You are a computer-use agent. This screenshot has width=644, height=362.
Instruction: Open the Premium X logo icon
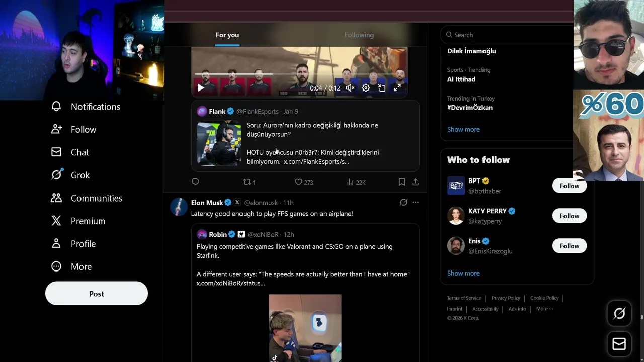click(x=56, y=221)
